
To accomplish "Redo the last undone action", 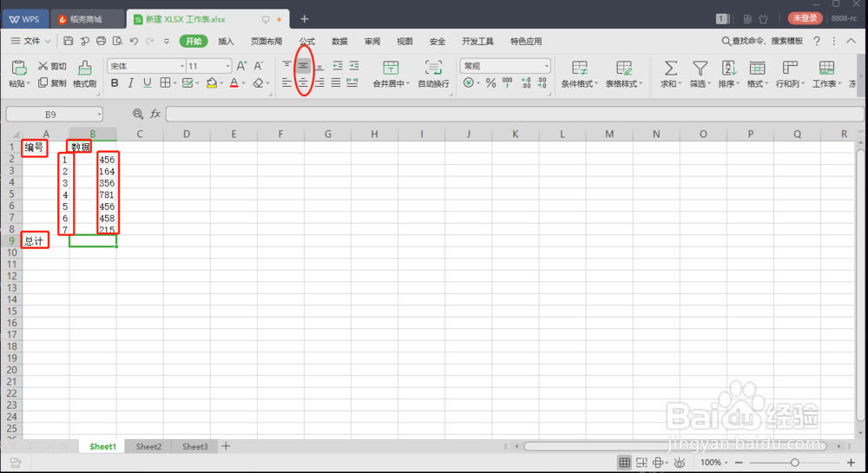I will click(149, 41).
